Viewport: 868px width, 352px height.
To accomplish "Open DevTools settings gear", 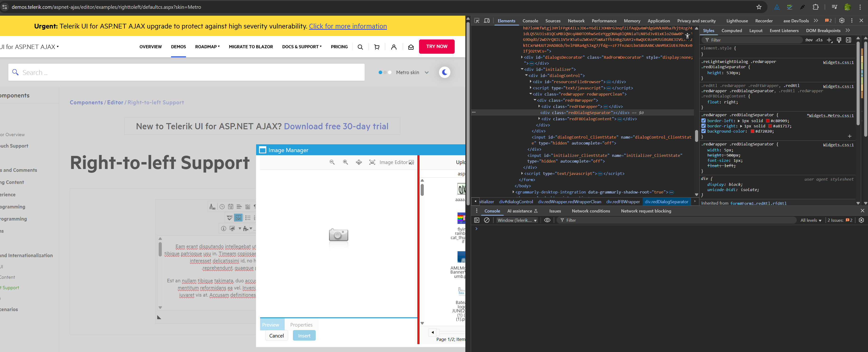I will (842, 21).
